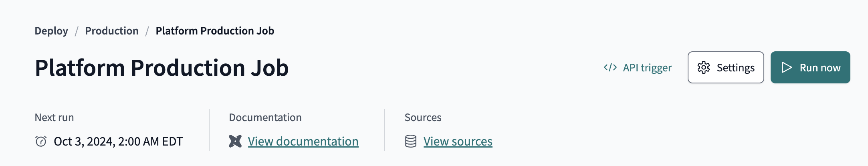The width and height of the screenshot is (868, 166).
Task: Click the play triangle icon in Run now
Action: point(787,67)
